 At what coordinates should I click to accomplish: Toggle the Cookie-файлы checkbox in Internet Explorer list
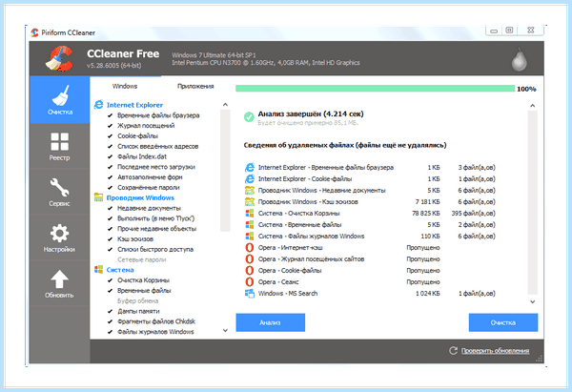(111, 135)
